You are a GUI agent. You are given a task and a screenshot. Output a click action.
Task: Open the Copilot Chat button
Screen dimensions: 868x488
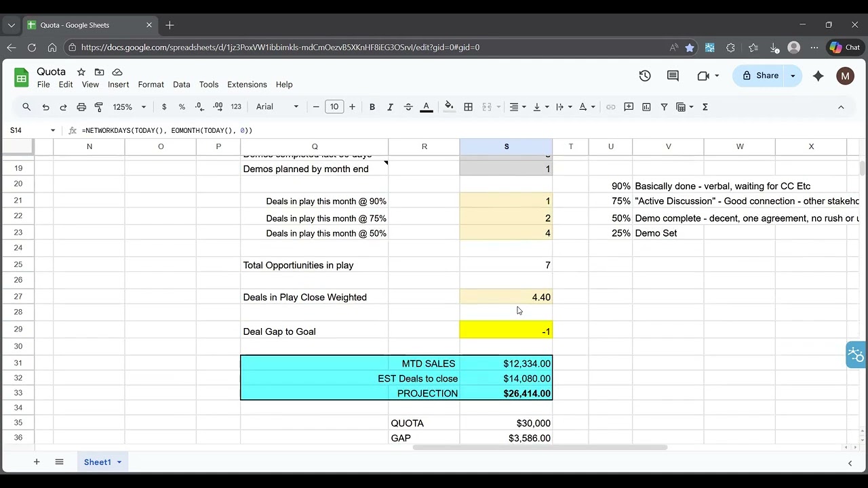(845, 47)
